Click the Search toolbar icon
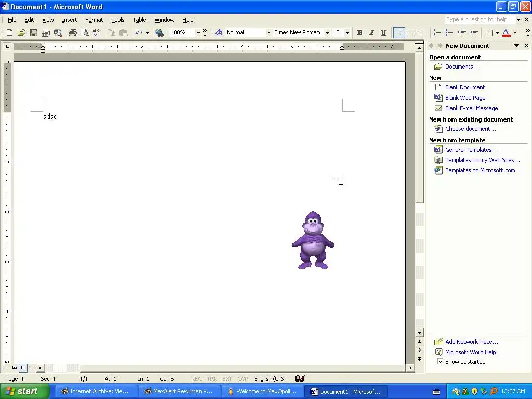This screenshot has height=399, width=532. click(x=58, y=33)
